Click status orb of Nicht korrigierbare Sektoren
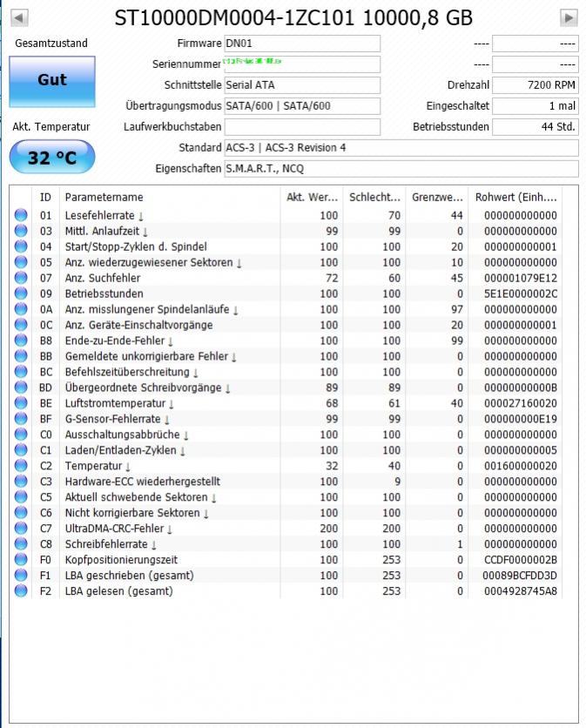586x728 pixels. [x=21, y=512]
